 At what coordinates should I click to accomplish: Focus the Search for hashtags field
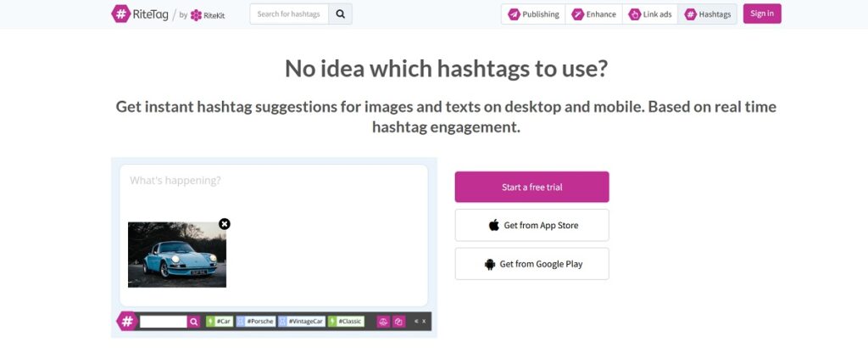[x=289, y=14]
